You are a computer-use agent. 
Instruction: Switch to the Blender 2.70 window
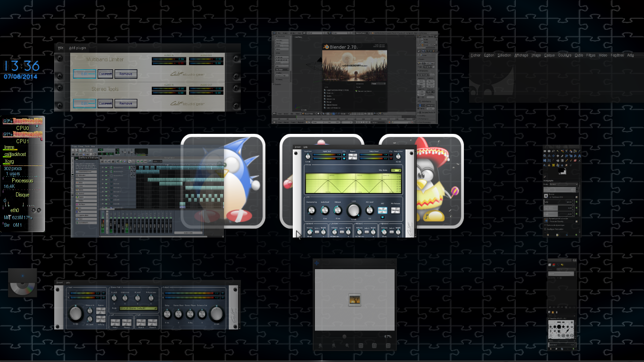point(355,78)
